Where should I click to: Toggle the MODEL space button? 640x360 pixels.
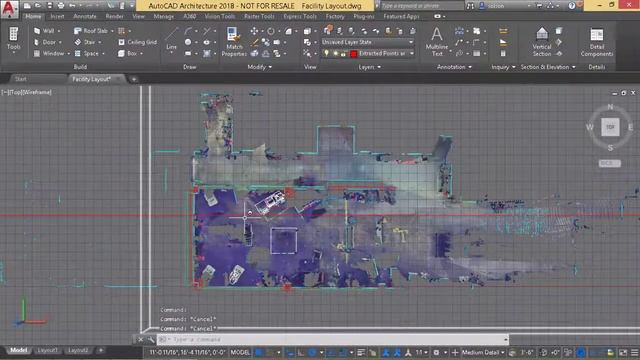pyautogui.click(x=240, y=352)
